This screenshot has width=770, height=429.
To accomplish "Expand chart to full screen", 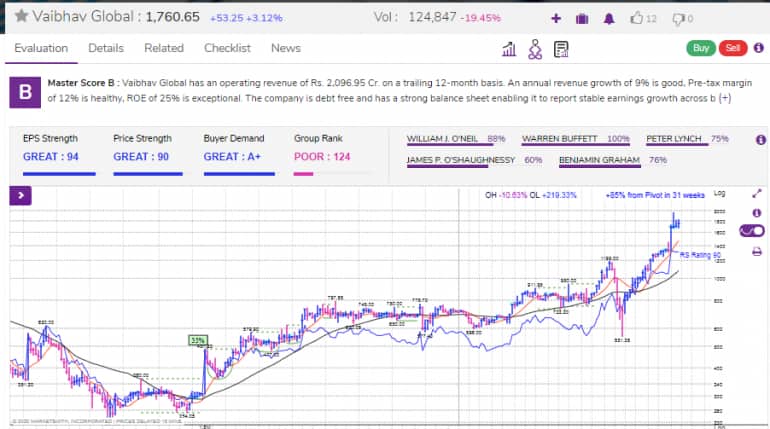I will coord(757,193).
